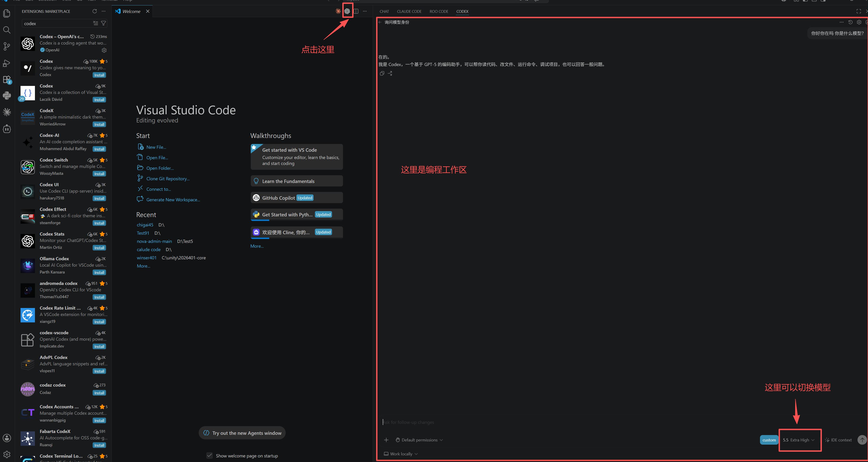Copy the Codex reply message

pos(382,73)
